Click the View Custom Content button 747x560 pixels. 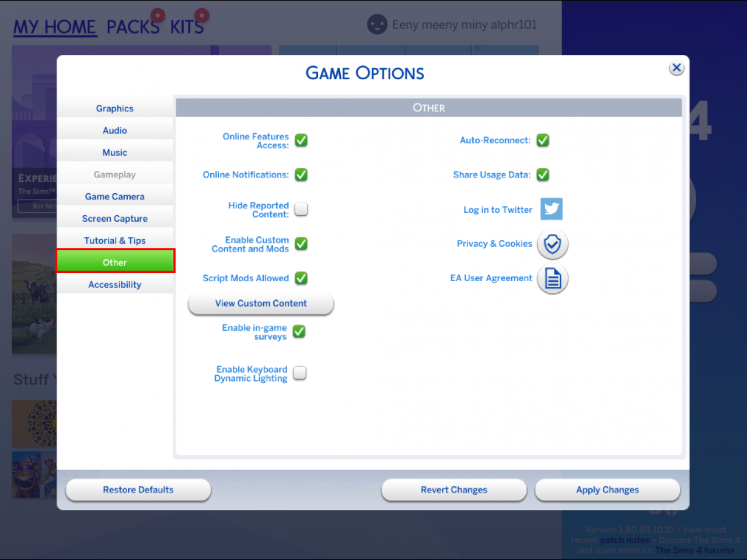pyautogui.click(x=260, y=303)
